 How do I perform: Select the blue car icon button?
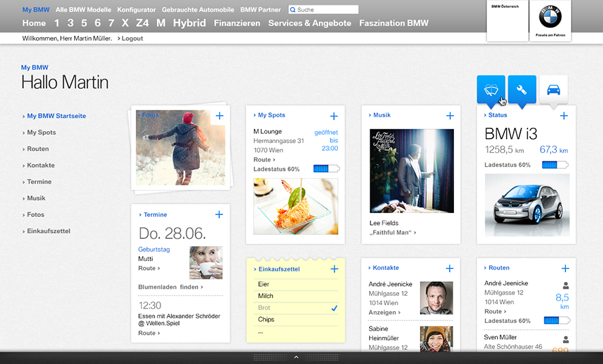553,90
